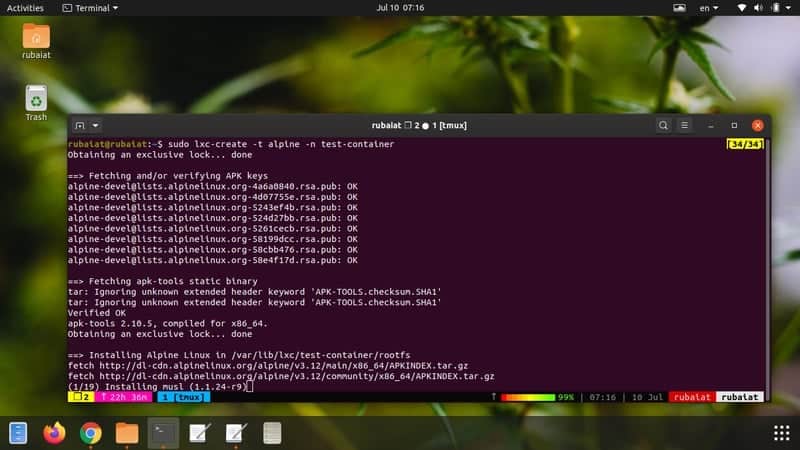Click the Installing Alpine Linux rootfs line
The width and height of the screenshot is (800, 450).
239,355
